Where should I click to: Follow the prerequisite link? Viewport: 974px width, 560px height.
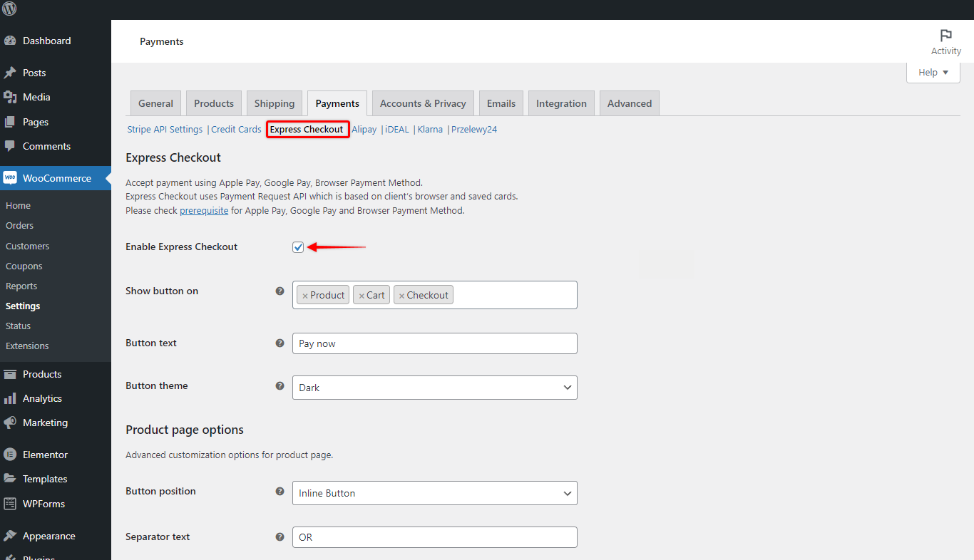tap(204, 211)
